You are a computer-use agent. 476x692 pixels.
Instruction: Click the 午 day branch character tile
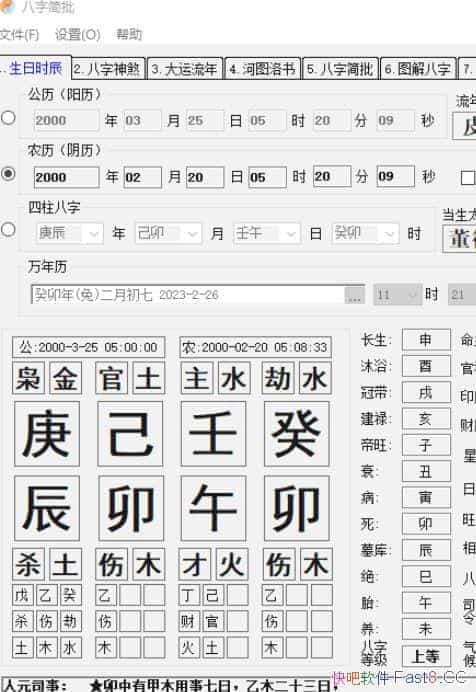[213, 508]
